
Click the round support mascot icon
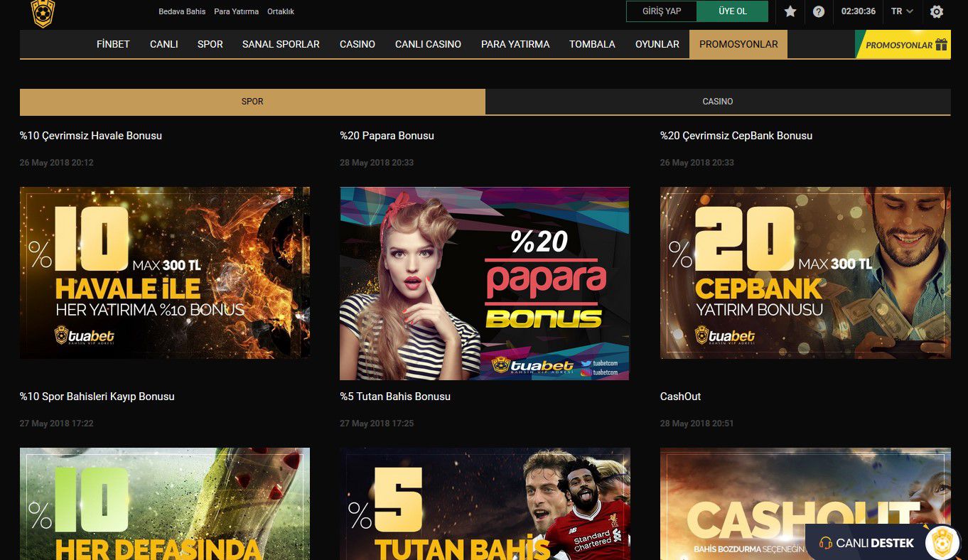942,543
